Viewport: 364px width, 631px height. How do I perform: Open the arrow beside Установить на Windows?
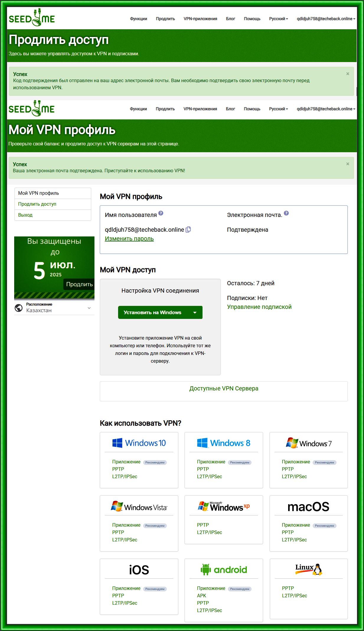[195, 312]
